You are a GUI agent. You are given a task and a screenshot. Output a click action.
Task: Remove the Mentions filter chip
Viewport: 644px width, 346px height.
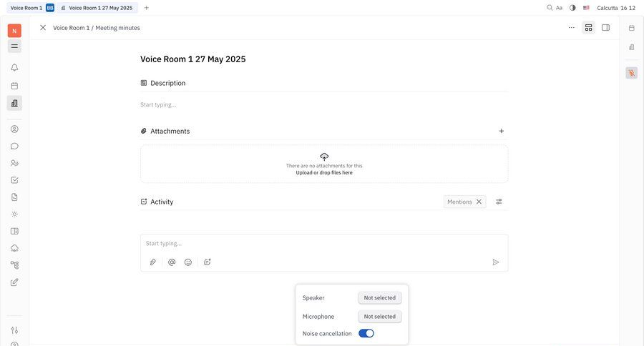point(479,202)
